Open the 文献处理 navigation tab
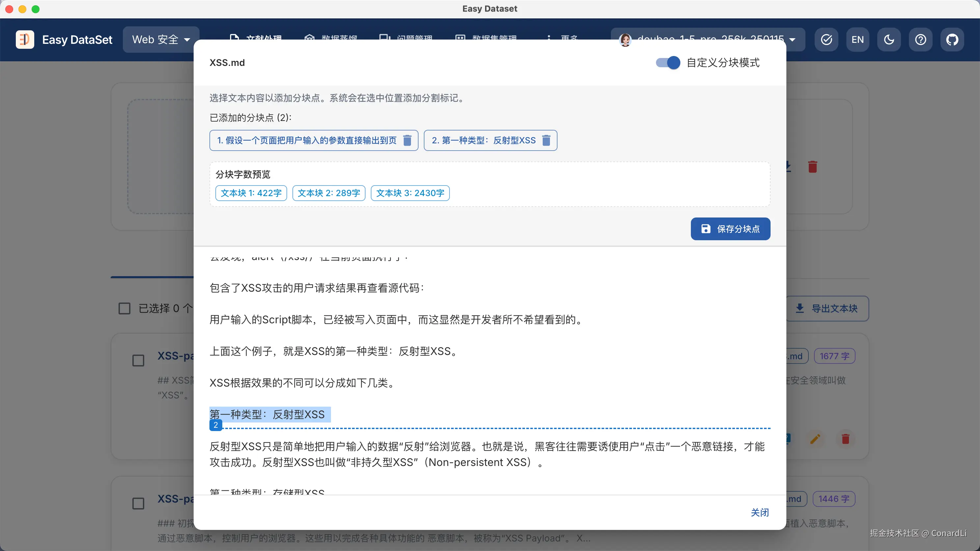Viewport: 980px width, 551px height. click(x=256, y=39)
